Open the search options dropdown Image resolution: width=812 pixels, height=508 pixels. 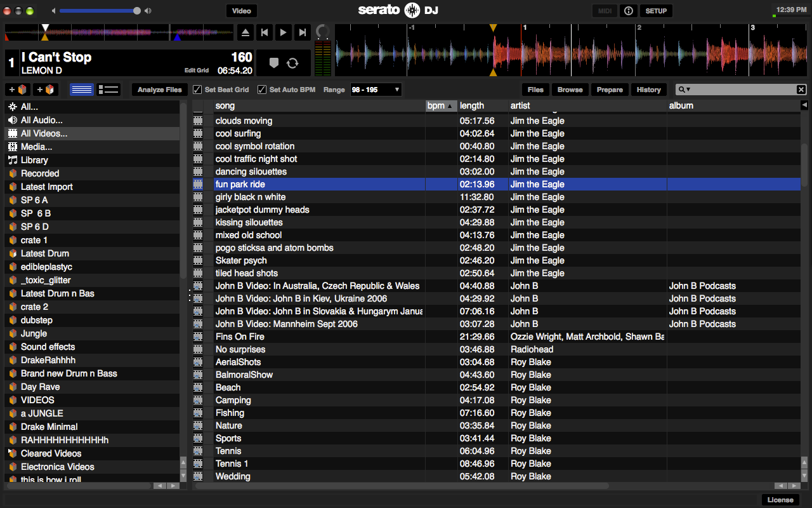[684, 90]
